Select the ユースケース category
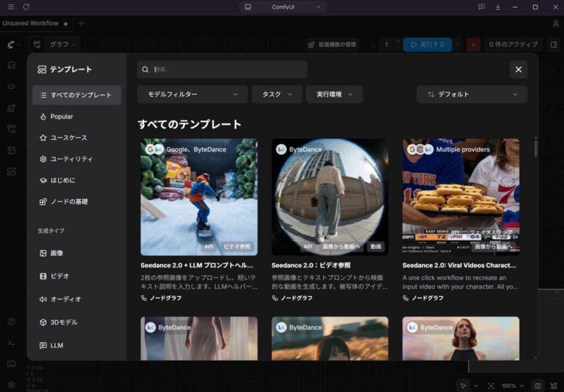Screen dimensions: 564x392 (77, 138)
